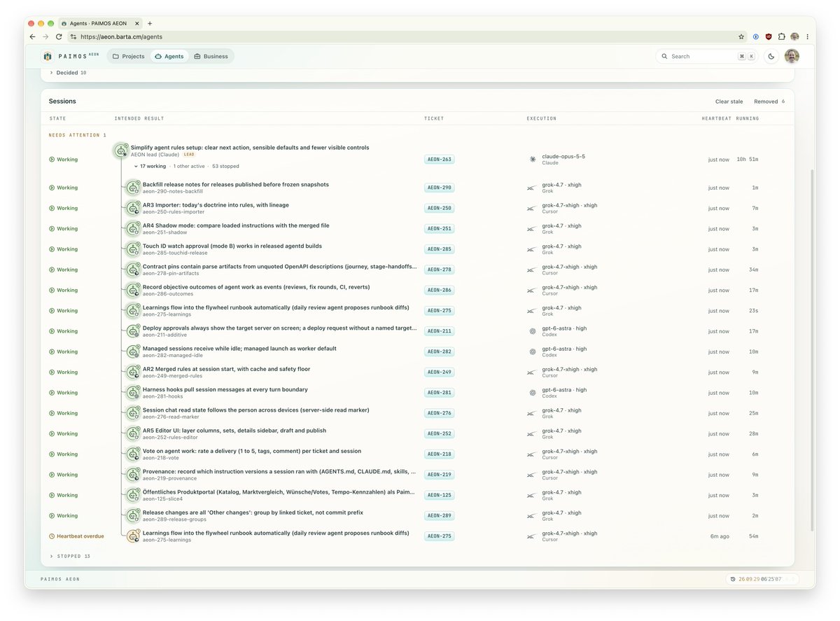The width and height of the screenshot is (840, 621).
Task: Open the AEON-289 ticket badge
Action: [439, 516]
